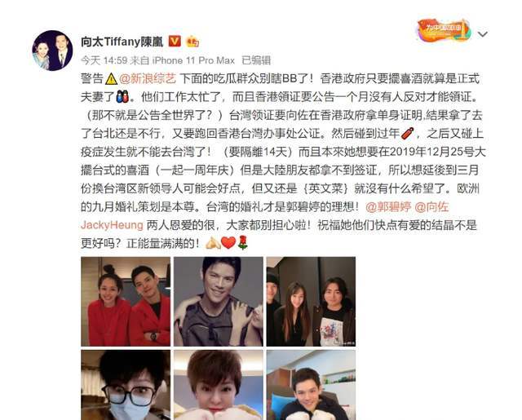The height and width of the screenshot is (420, 522).
Task: Click the red heart emoji
Action: click(x=228, y=243)
